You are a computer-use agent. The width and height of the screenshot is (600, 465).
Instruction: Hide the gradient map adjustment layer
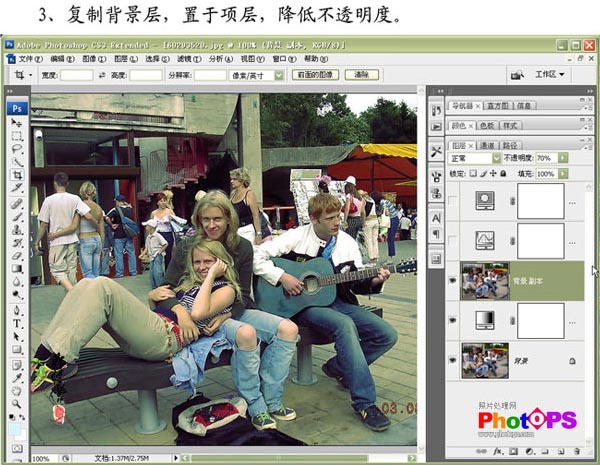[x=453, y=320]
